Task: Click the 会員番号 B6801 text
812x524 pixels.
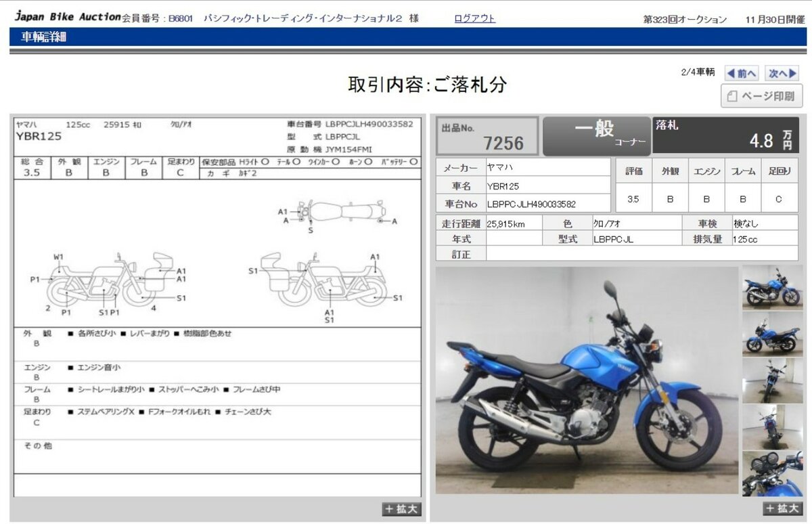Action: pos(158,18)
